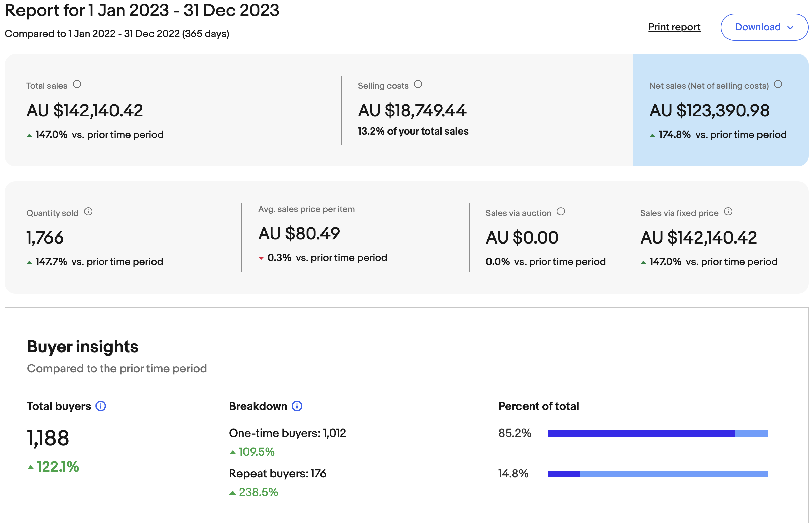The image size is (812, 523).
Task: Click blue info icon beside Total buyers
Action: tap(101, 406)
